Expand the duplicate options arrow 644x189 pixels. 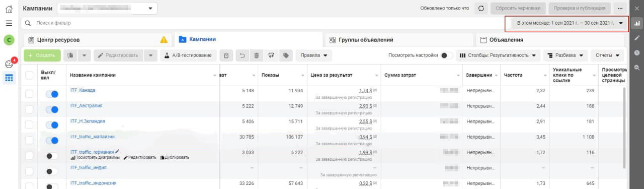point(85,55)
